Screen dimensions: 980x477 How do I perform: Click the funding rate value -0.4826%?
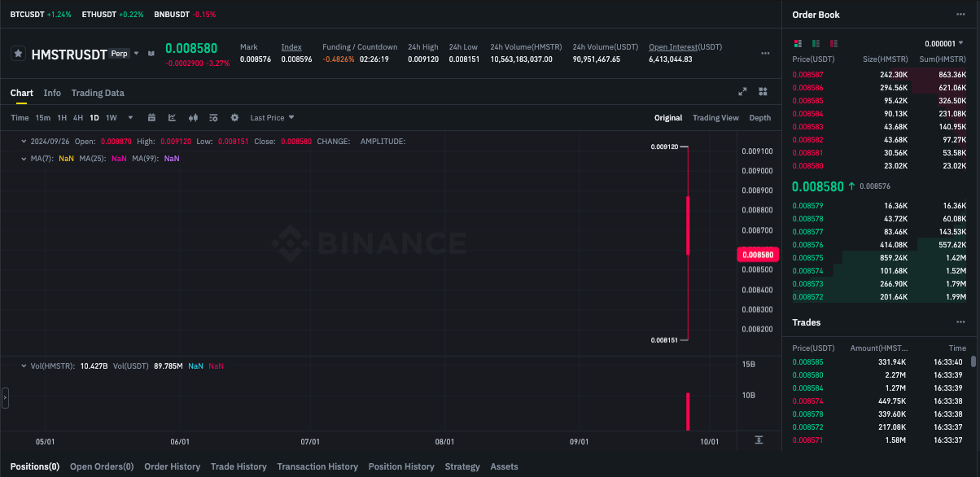coord(339,59)
